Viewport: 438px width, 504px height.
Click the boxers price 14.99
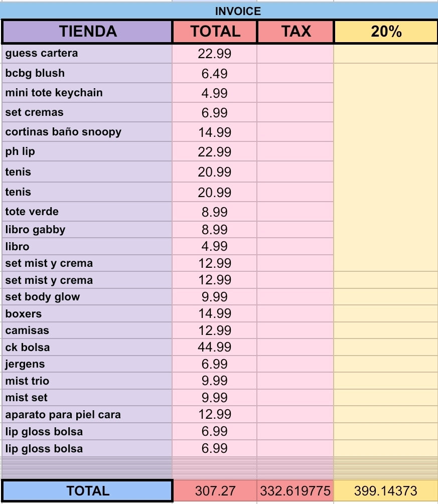point(215,314)
